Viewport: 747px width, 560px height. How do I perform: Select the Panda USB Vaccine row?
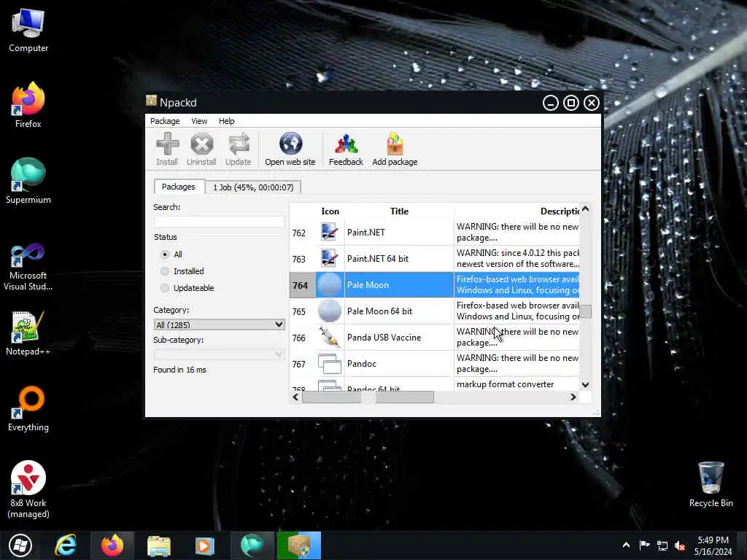(435, 337)
